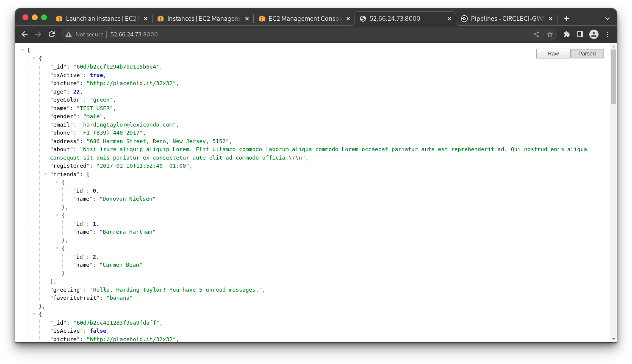Go back to the previous page
Image resolution: width=632 pixels, height=364 pixels.
pos(25,34)
